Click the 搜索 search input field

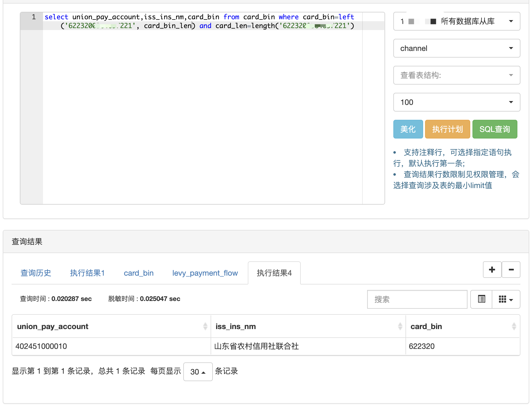[417, 299]
